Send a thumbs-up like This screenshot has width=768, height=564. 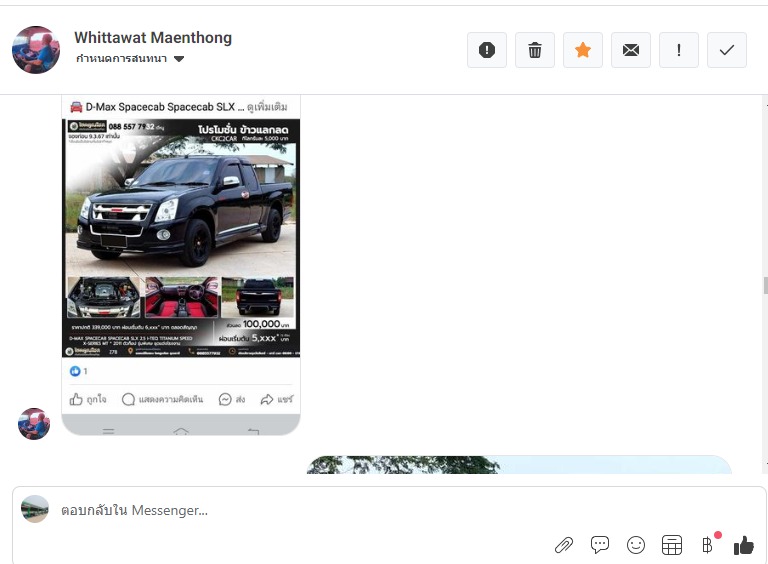[743, 545]
